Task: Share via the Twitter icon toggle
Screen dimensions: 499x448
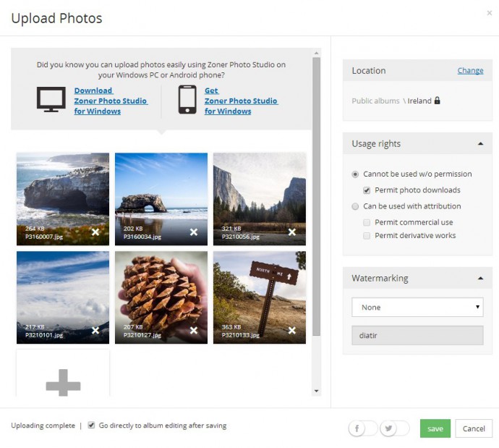Action: pos(389,428)
